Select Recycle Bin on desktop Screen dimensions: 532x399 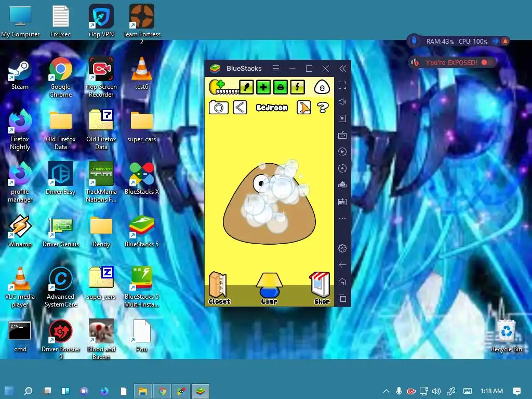tap(506, 336)
